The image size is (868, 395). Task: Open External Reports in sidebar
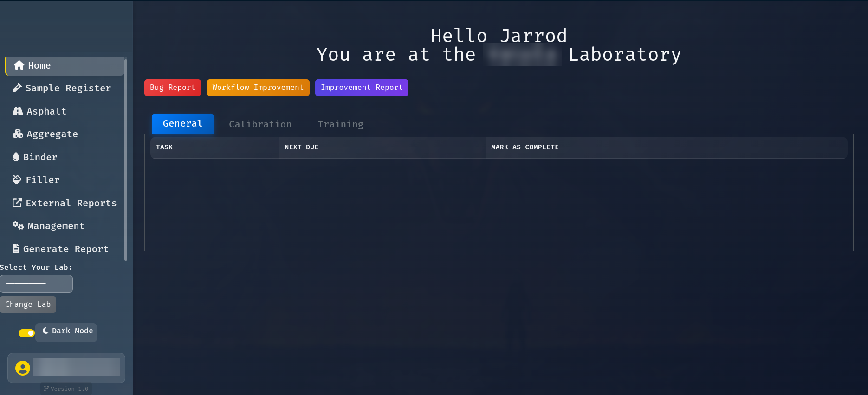(x=65, y=203)
